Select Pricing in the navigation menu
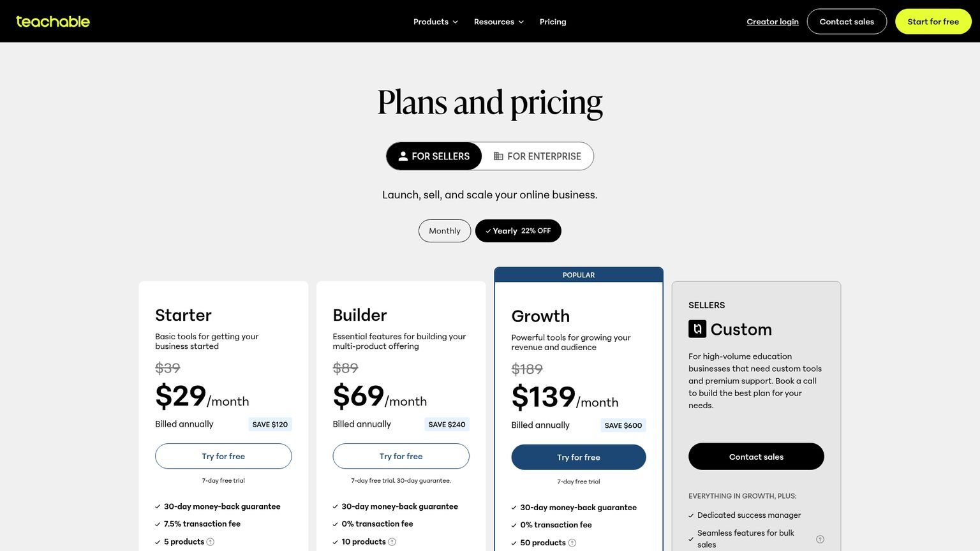Image resolution: width=980 pixels, height=551 pixels. (553, 21)
